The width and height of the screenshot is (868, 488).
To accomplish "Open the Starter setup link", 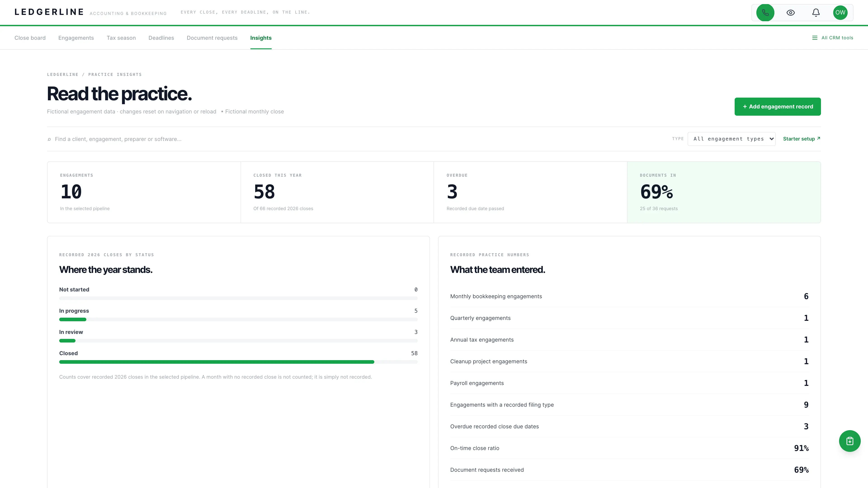I will (x=802, y=139).
